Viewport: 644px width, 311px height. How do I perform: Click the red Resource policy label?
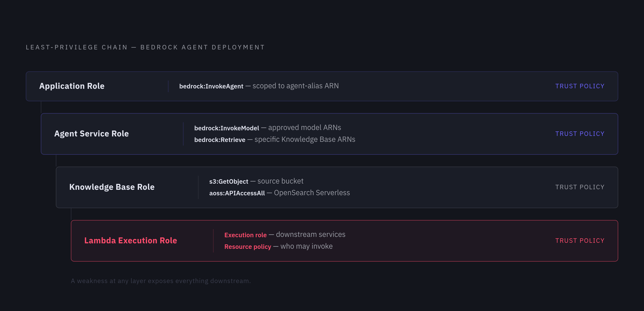[248, 247]
